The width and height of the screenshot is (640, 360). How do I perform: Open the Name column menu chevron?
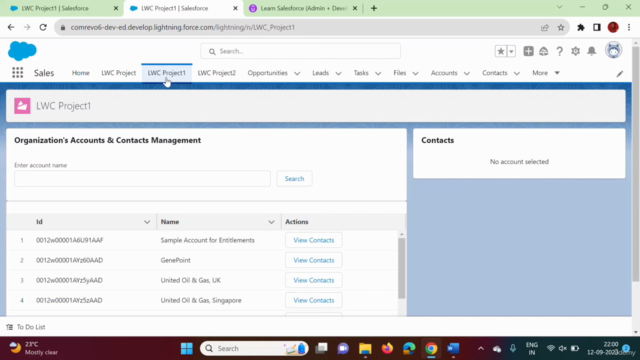(x=271, y=222)
